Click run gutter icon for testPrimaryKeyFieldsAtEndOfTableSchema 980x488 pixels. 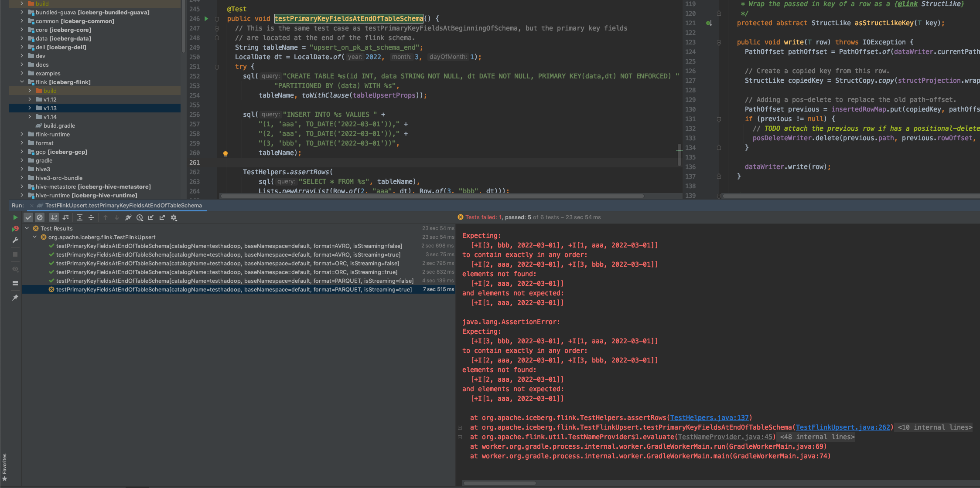click(x=206, y=19)
